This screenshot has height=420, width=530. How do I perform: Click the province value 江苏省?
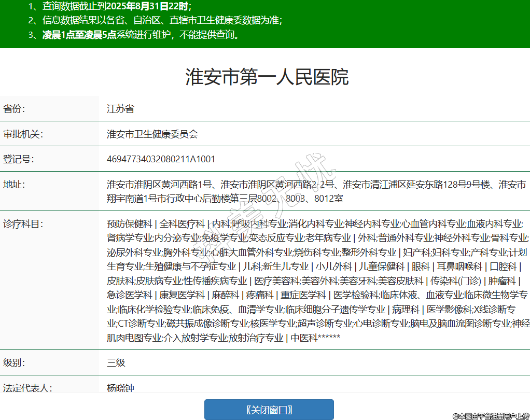(120, 109)
